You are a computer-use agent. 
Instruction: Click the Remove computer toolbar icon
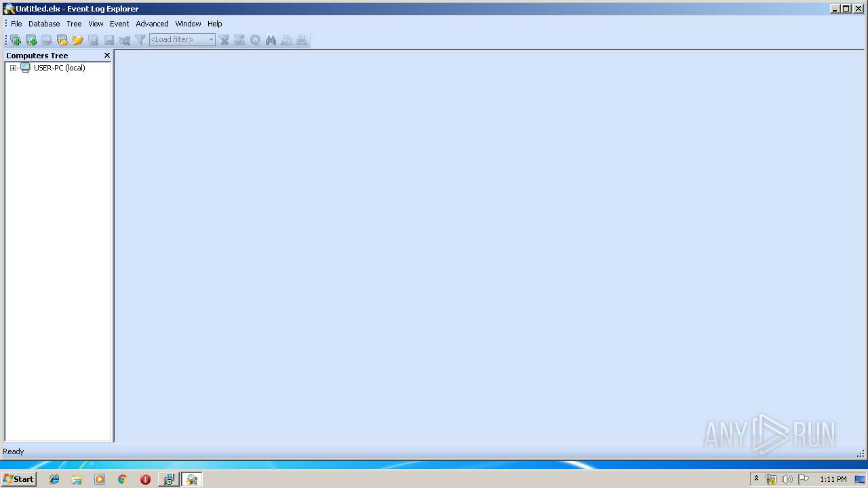pyautogui.click(x=47, y=40)
